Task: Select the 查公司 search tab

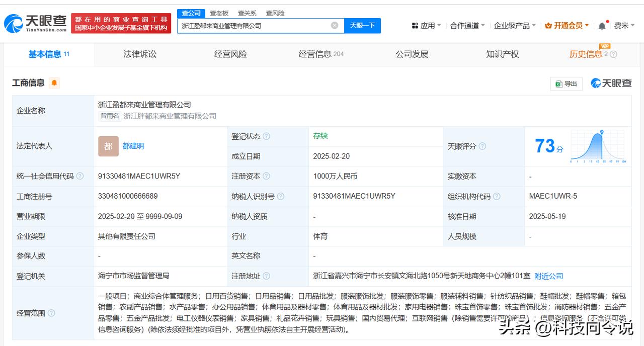Action: (191, 13)
